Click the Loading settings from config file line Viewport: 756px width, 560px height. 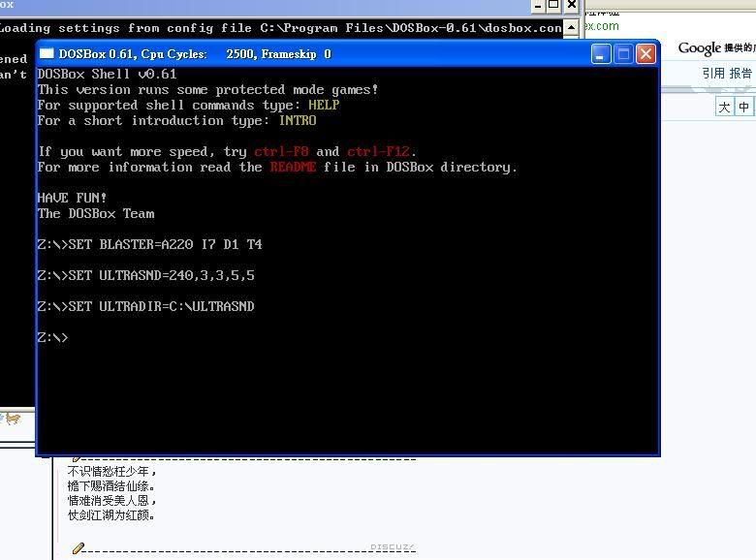coord(281,28)
